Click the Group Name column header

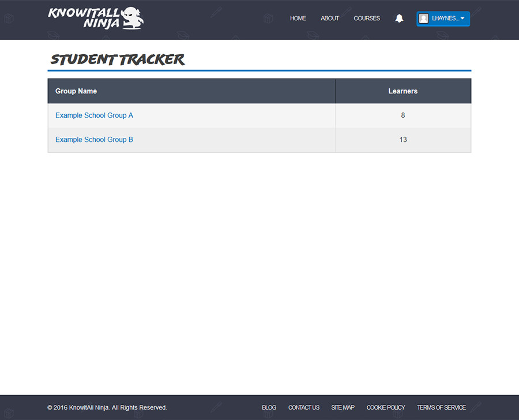(191, 91)
